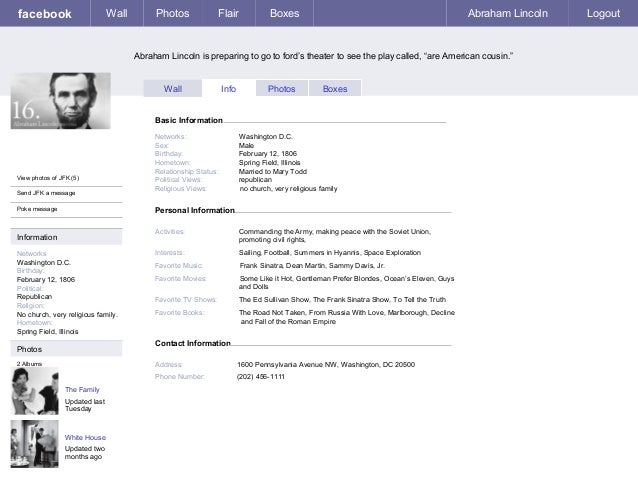Switch to the Boxes profile tab

335,89
